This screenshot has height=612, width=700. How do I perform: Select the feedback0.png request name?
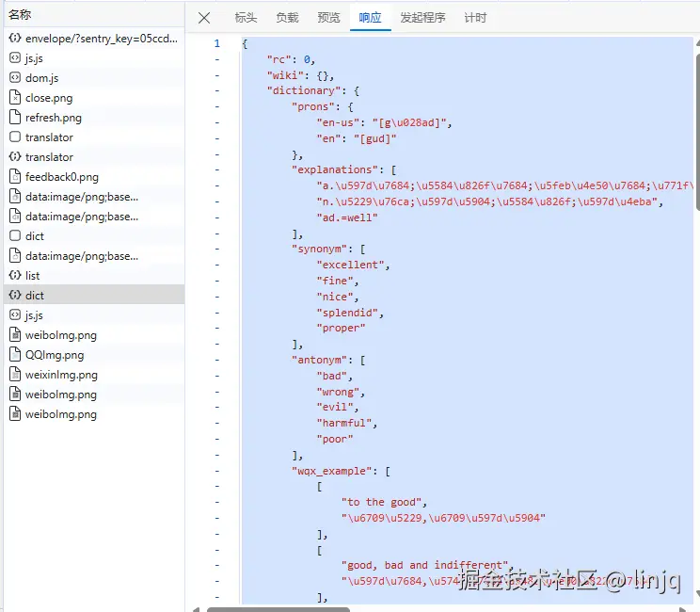pyautogui.click(x=62, y=177)
